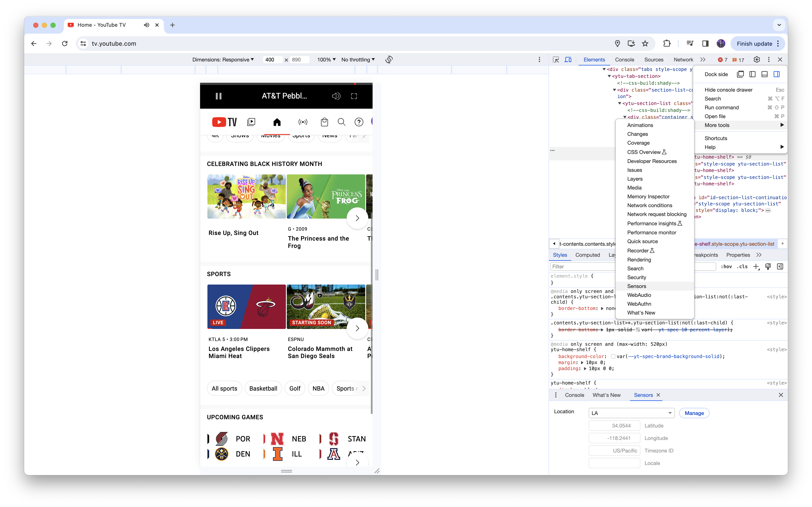Viewport: 812px width, 507px height.
Task: Click NBA filter chip
Action: click(x=318, y=389)
